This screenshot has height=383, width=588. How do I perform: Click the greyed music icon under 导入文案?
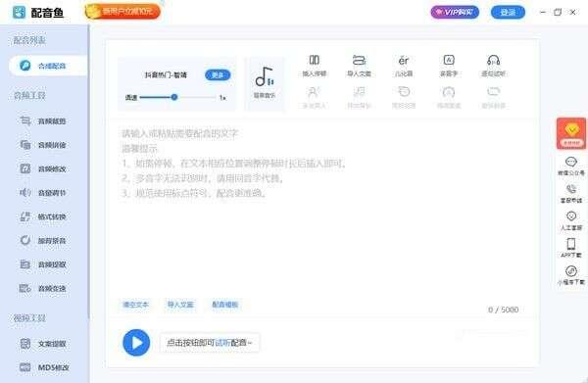[359, 97]
